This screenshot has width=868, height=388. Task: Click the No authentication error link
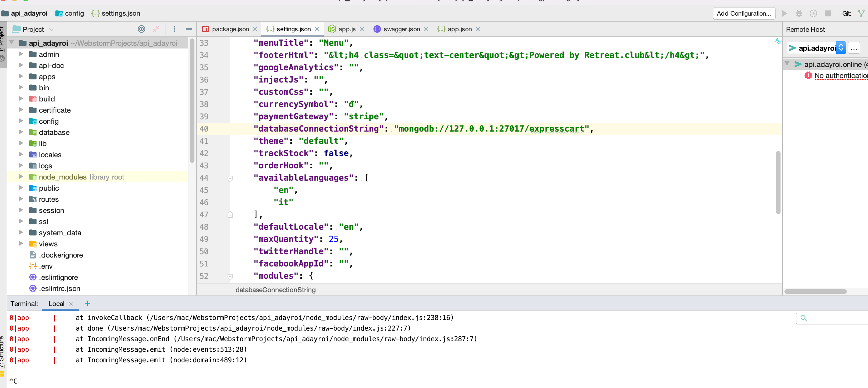click(841, 76)
